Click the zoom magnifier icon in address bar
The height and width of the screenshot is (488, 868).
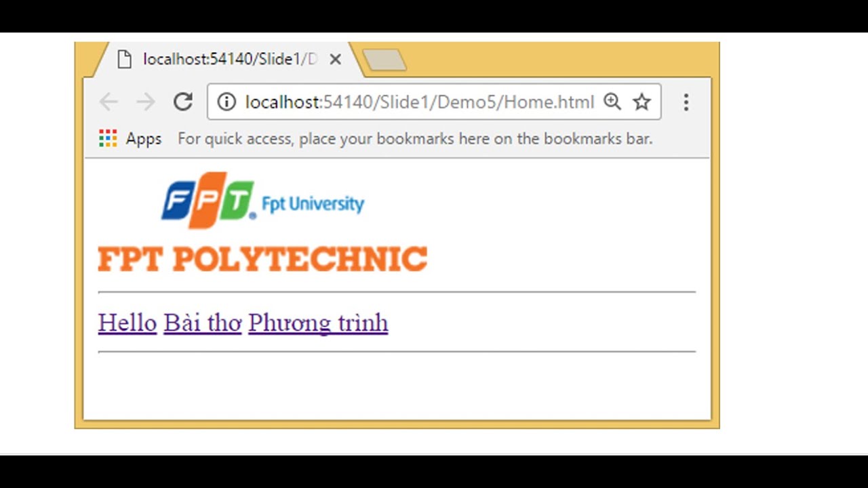click(612, 102)
